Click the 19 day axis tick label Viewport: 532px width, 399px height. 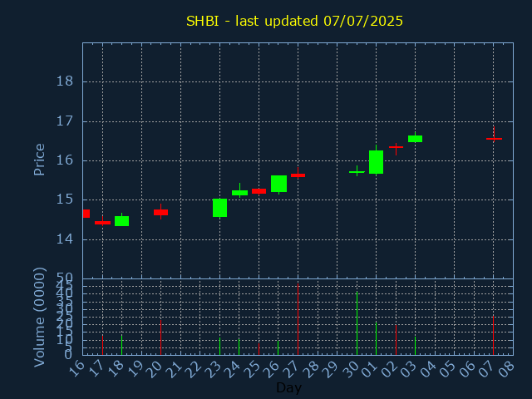click(x=135, y=368)
